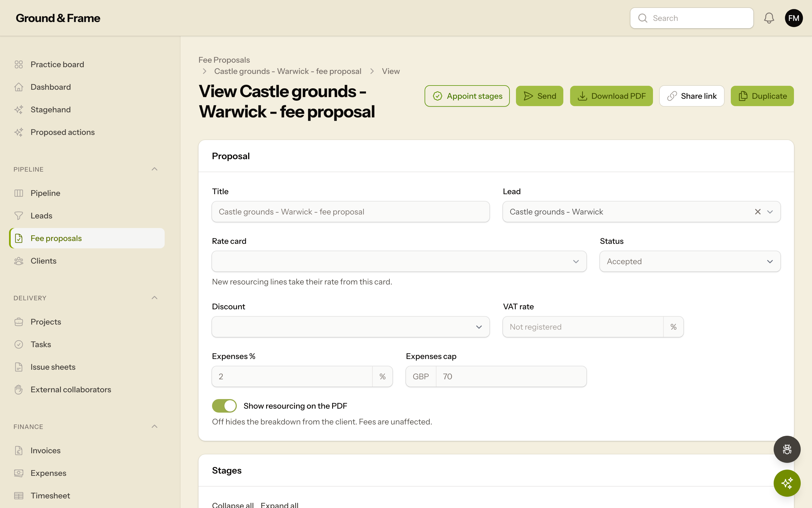Click the Castle grounds breadcrumb link
The width and height of the screenshot is (812, 508).
(x=288, y=71)
